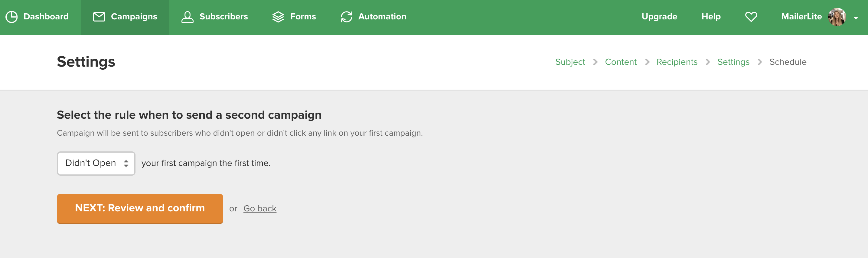This screenshot has width=868, height=258.
Task: Click the Didn't Open selector arrows
Action: [126, 164]
